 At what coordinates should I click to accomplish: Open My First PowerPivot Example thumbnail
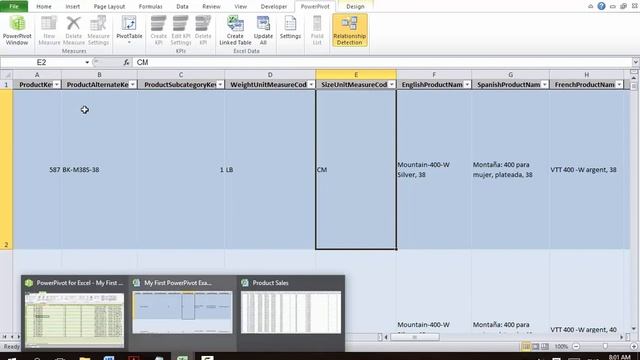(182, 313)
